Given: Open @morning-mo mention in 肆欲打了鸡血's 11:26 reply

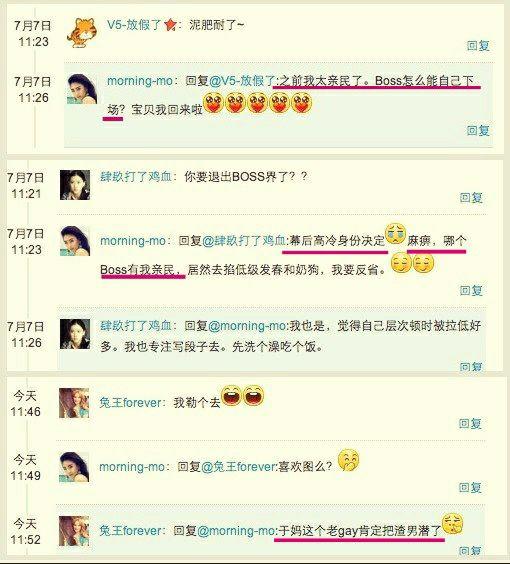Looking at the screenshot, I should point(248,326).
